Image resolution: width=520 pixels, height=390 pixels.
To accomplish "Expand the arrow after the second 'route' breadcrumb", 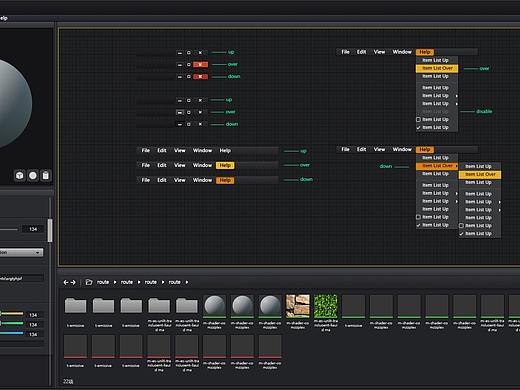I will pos(139,282).
